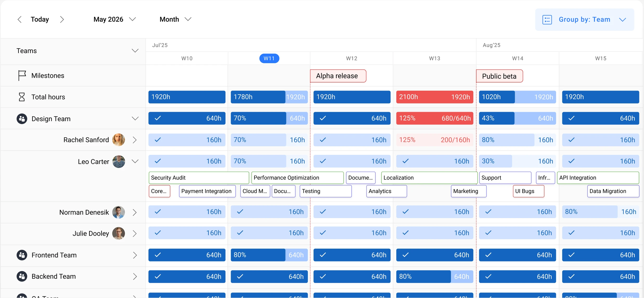Go to previous period with left arrow
Viewport: 644px width, 298px height.
click(19, 19)
